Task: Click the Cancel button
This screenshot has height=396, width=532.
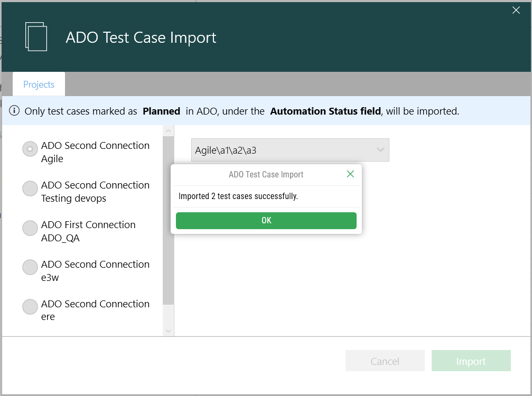Action: [385, 361]
